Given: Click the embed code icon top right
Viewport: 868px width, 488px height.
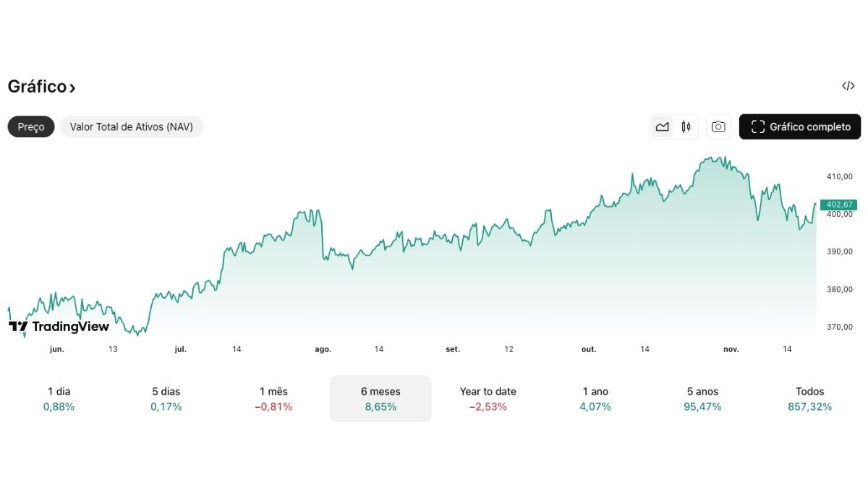Looking at the screenshot, I should pyautogui.click(x=848, y=86).
